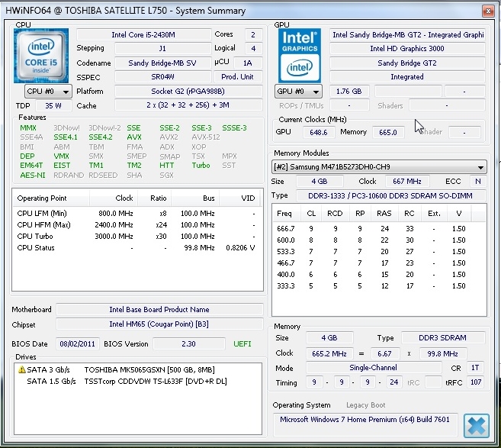The image size is (501, 448).
Task: Click the BIOS version 2.30 field
Action: [189, 343]
